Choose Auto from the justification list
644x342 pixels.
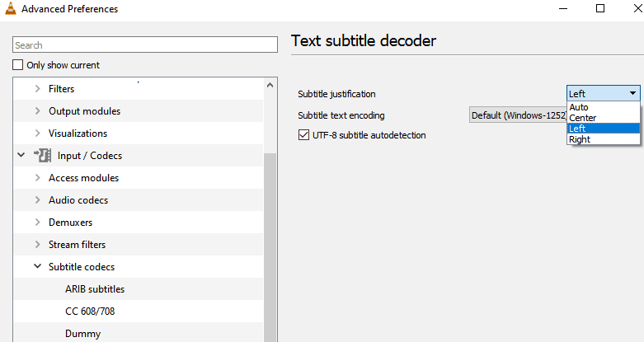pyautogui.click(x=603, y=107)
